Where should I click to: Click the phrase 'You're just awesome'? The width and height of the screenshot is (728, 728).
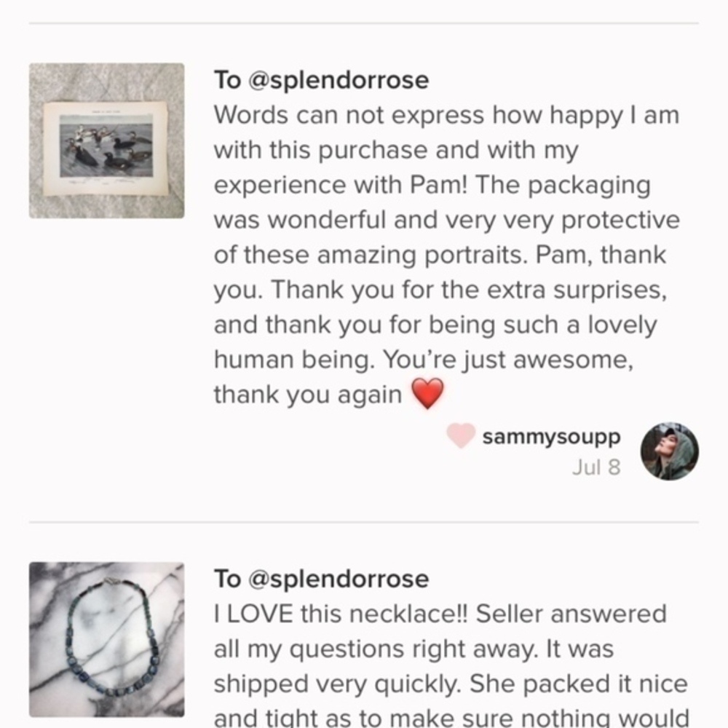pyautogui.click(x=507, y=360)
